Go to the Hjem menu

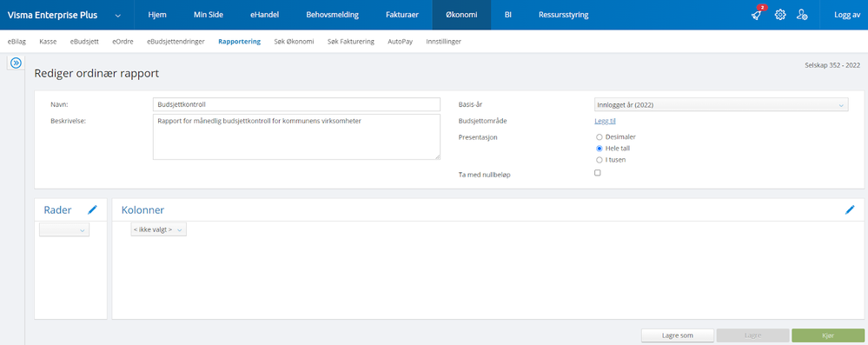pos(157,15)
